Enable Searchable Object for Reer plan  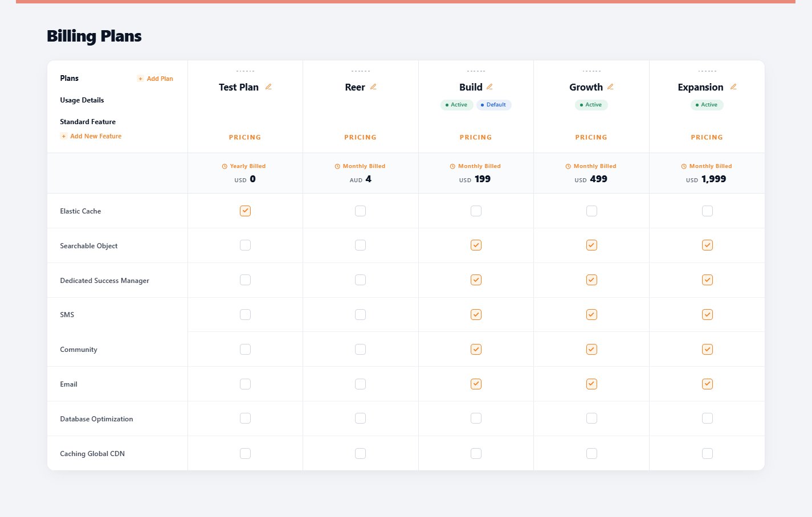[x=360, y=245]
